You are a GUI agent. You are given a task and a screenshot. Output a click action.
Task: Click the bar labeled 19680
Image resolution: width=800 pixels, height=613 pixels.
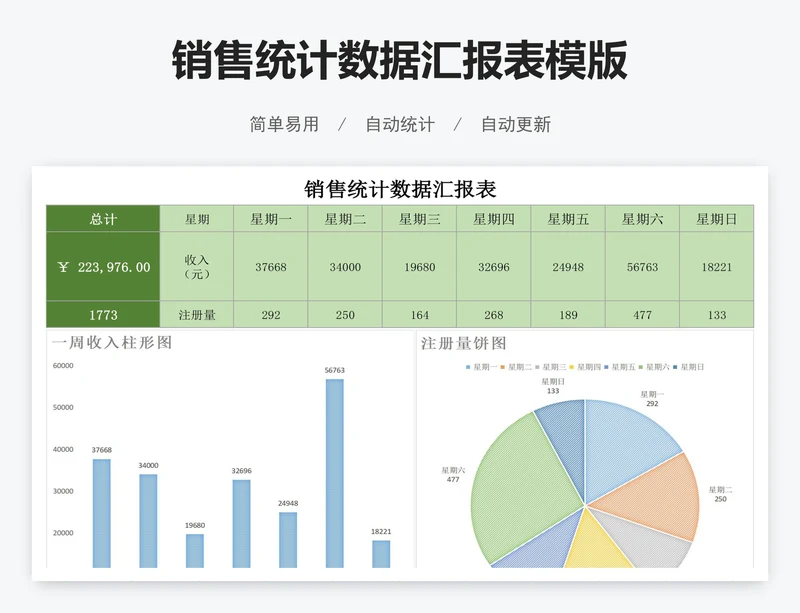coord(195,551)
